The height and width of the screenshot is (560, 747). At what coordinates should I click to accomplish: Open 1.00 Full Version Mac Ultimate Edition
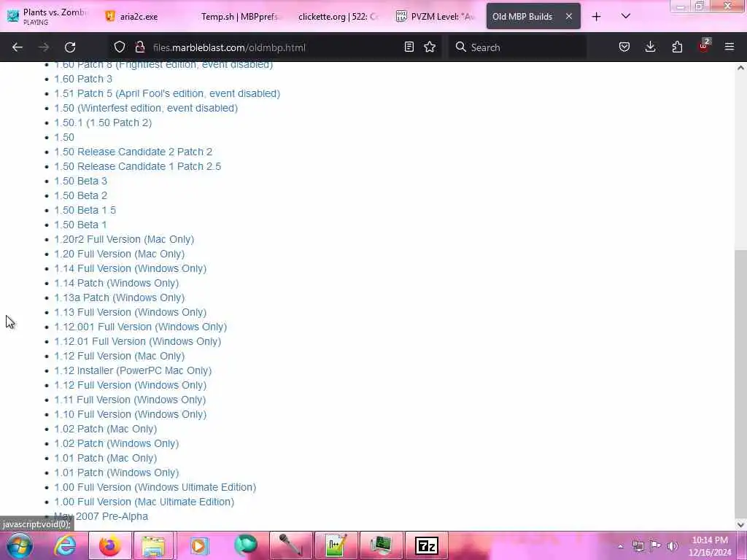(x=144, y=502)
